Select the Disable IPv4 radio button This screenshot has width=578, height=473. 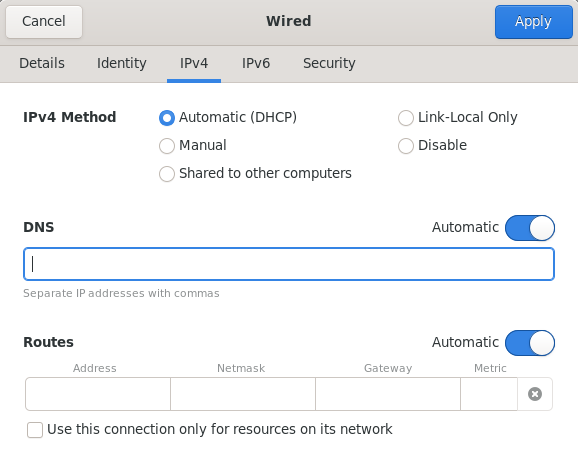tap(405, 146)
